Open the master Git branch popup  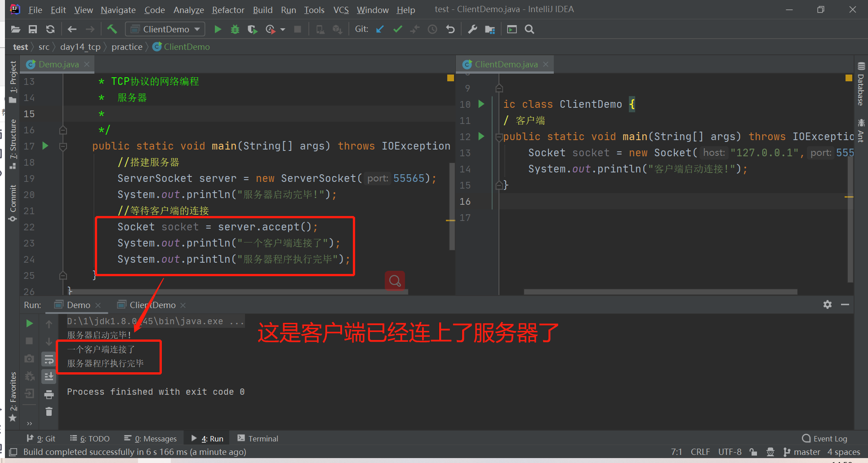801,452
